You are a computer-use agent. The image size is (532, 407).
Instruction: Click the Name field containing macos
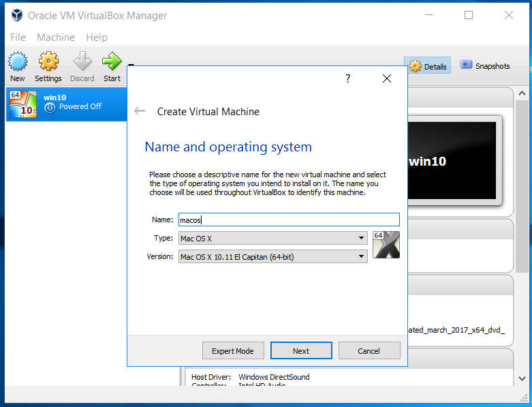[x=288, y=220]
